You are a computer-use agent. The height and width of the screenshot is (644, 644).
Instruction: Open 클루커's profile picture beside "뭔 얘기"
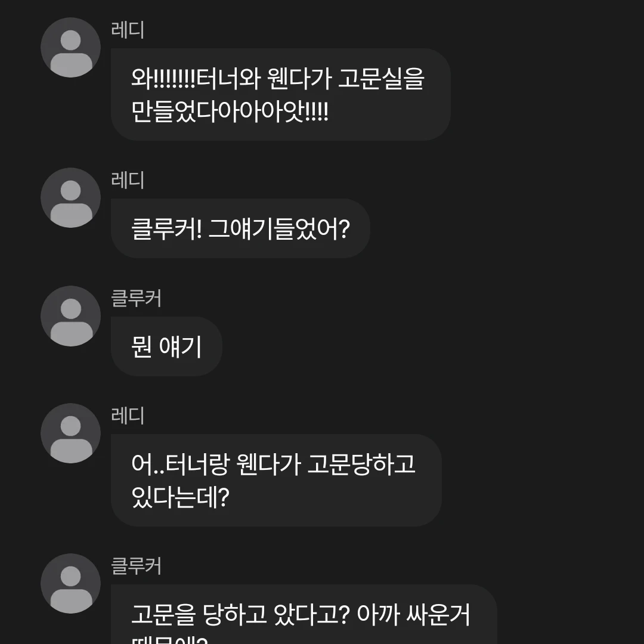pyautogui.click(x=70, y=316)
